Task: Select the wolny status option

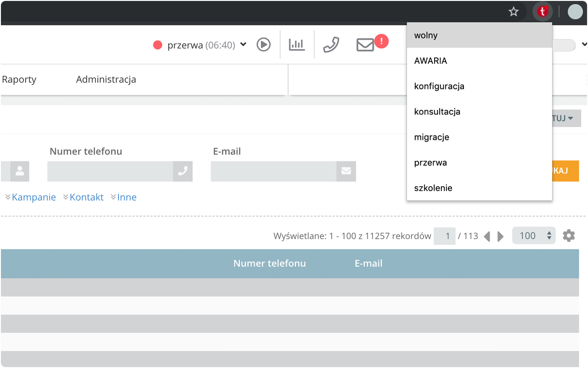Action: pos(479,35)
